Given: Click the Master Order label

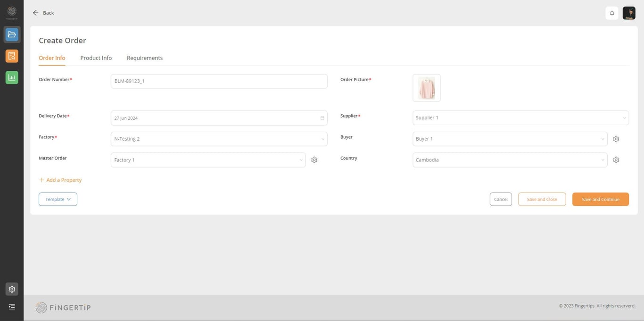Looking at the screenshot, I should (53, 158).
